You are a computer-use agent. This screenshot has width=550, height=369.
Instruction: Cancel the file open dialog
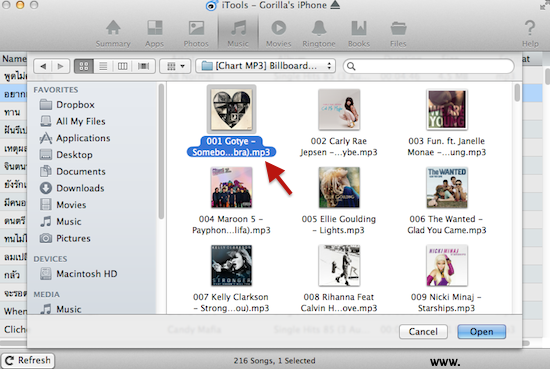[x=423, y=331]
